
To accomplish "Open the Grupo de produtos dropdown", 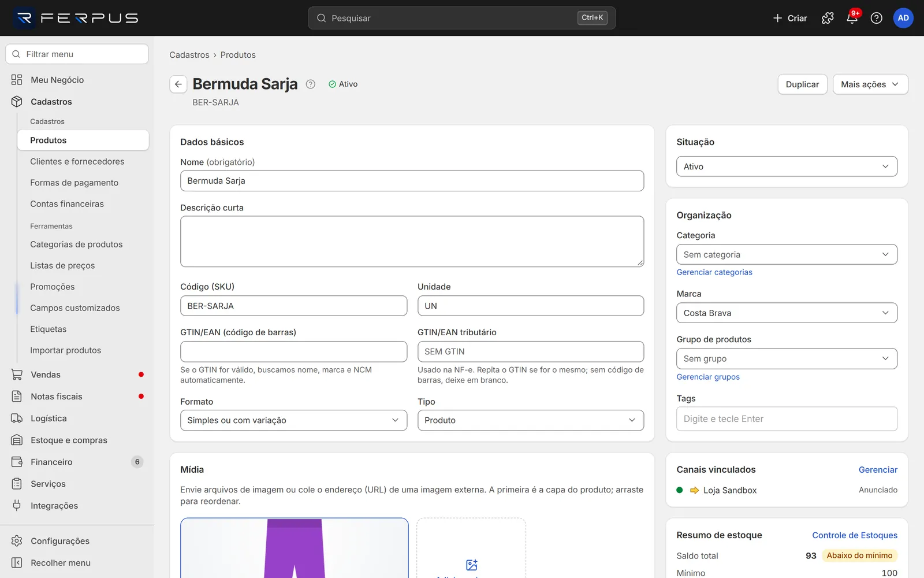I will pyautogui.click(x=787, y=358).
